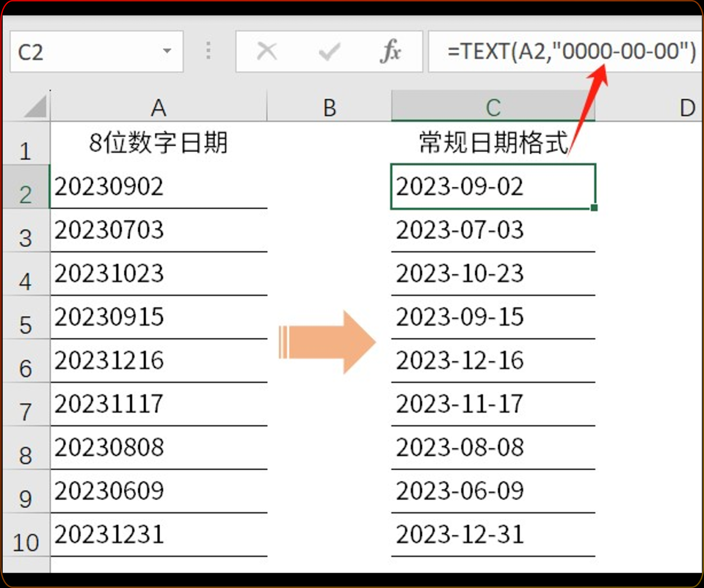Click cell containing 20230902
Image resolution: width=704 pixels, height=588 pixels.
158,187
